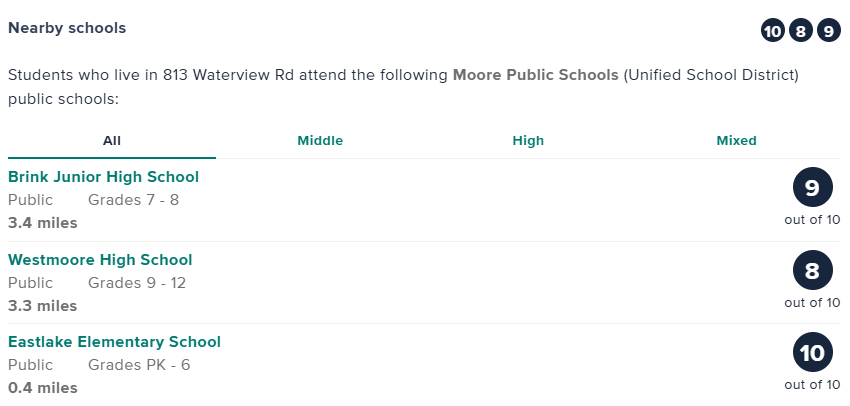Click the 0.4 miles distance text
Screen dimensions: 850x406
tap(42, 387)
